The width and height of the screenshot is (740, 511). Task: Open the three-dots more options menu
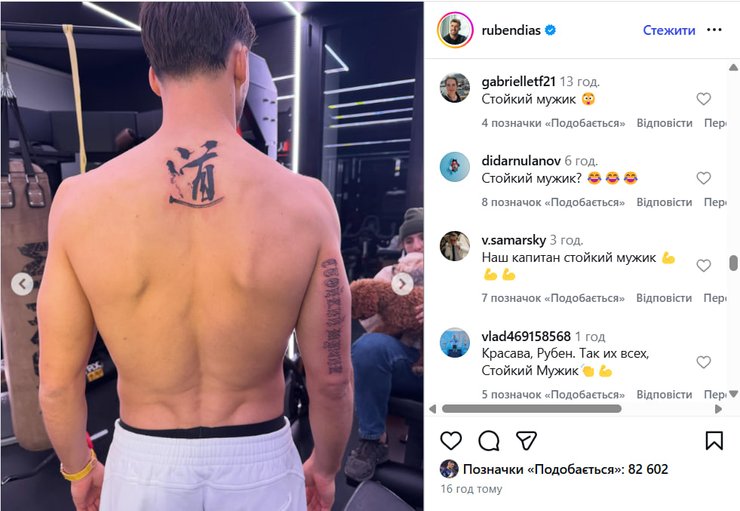coord(714,30)
